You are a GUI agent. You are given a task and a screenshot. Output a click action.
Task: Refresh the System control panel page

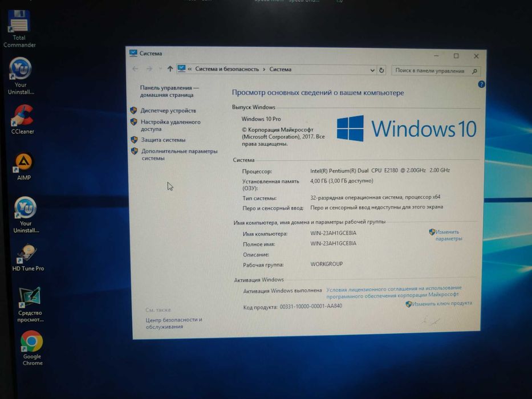[x=381, y=70]
